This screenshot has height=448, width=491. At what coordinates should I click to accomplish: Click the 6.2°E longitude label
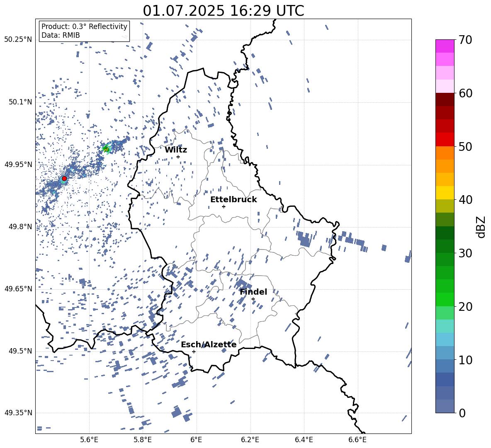[250, 440]
